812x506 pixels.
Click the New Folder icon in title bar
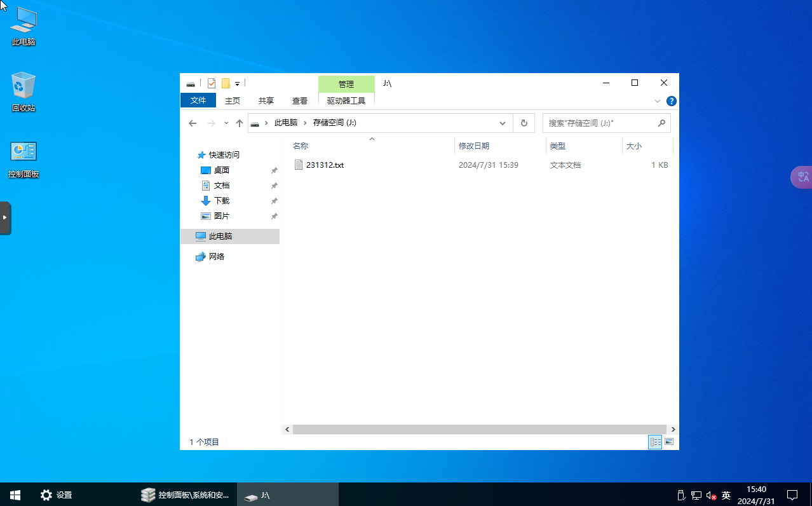coord(226,83)
